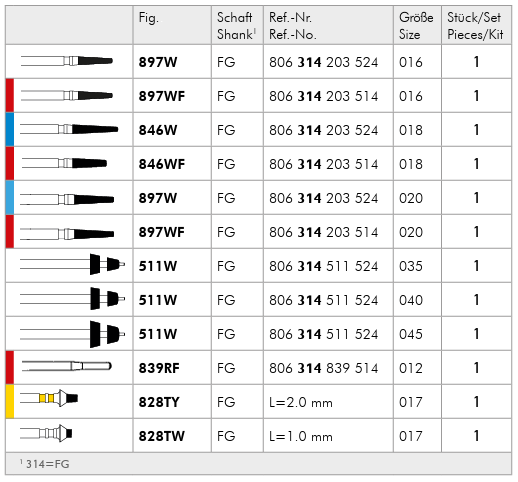The height and width of the screenshot is (482, 518).
Task: Click the L=1.0 mm reference cell
Action: point(301,436)
